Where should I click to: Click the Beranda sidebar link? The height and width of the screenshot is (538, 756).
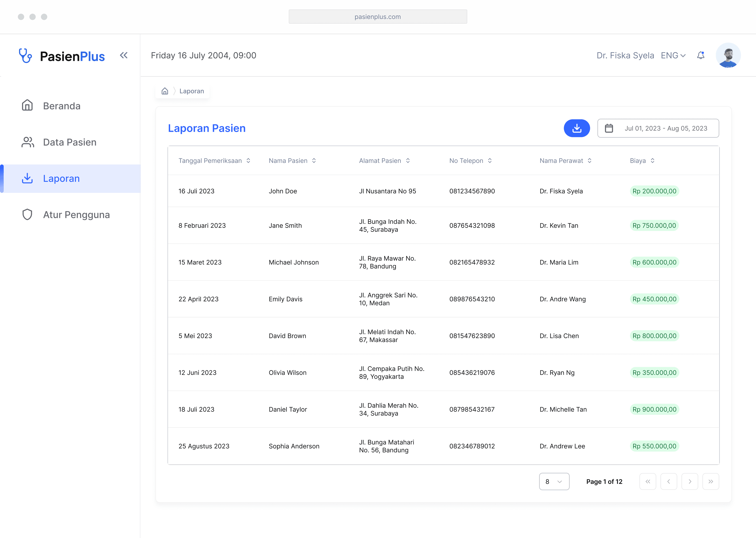coord(62,106)
